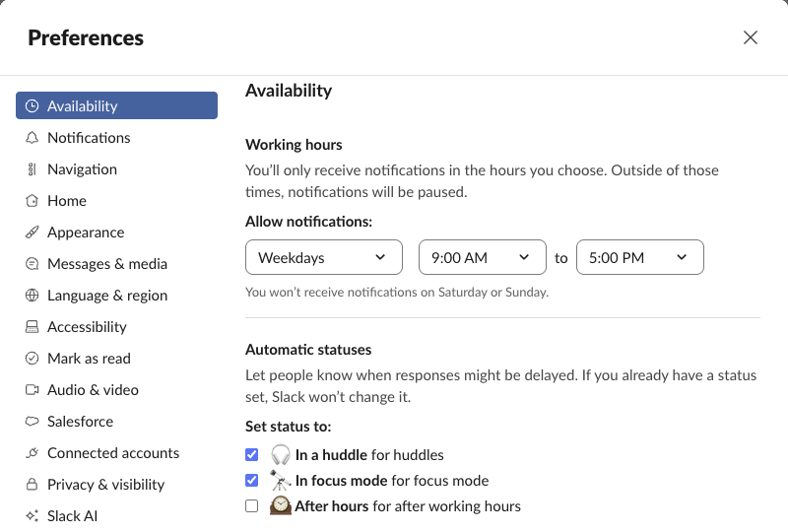Uncheck In a huddle status checkbox
This screenshot has height=532, width=788.
(252, 454)
